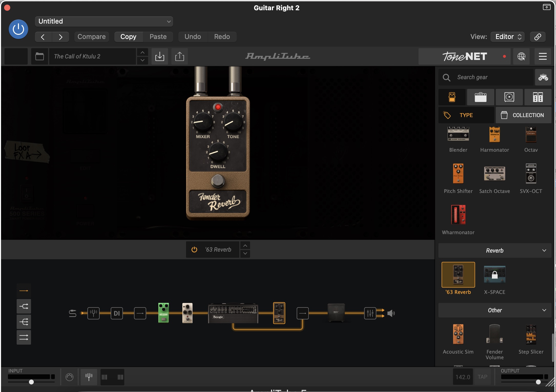This screenshot has height=392, width=556.
Task: Select The Call of Ktulu 2 preset name
Action: coord(92,56)
